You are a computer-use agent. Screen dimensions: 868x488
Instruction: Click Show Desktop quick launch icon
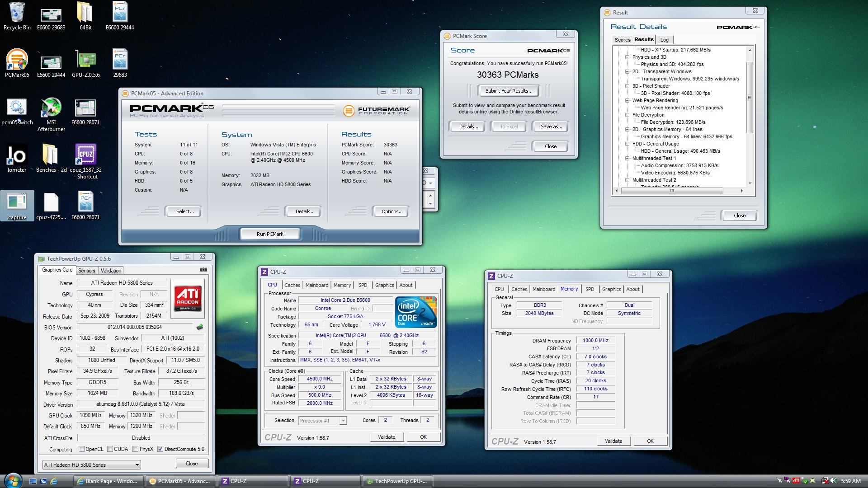pyautogui.click(x=33, y=481)
